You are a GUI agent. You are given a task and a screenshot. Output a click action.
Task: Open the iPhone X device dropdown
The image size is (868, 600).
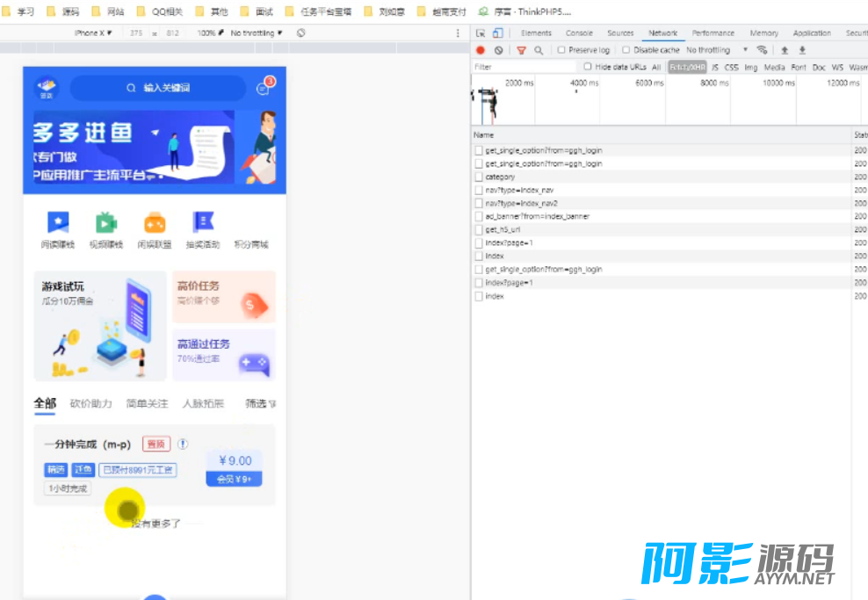click(93, 33)
